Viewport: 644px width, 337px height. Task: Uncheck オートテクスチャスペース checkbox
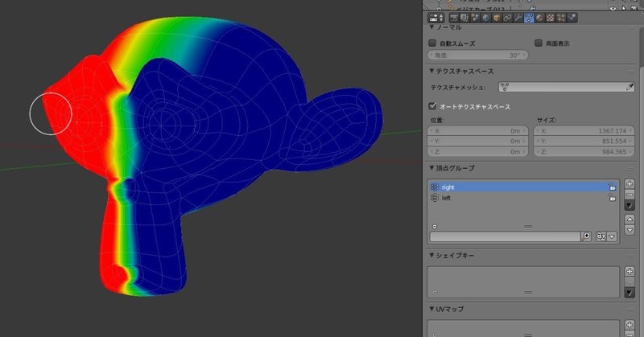click(x=432, y=106)
